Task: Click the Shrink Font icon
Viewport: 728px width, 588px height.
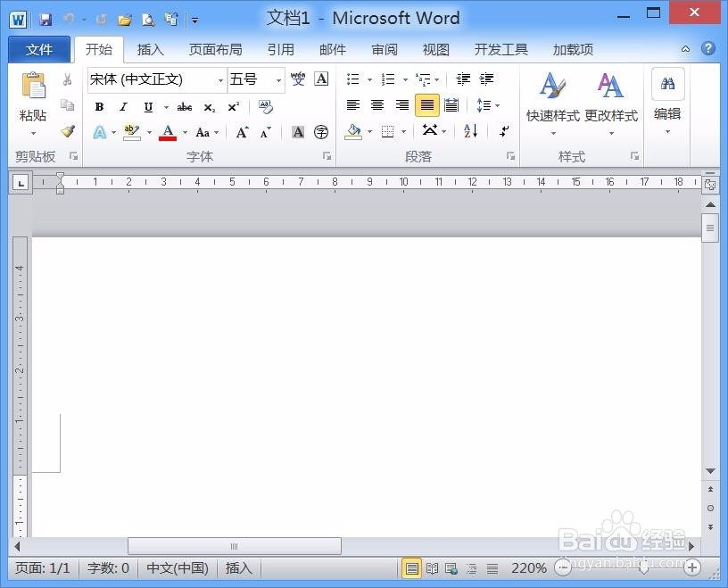Action: click(x=266, y=132)
